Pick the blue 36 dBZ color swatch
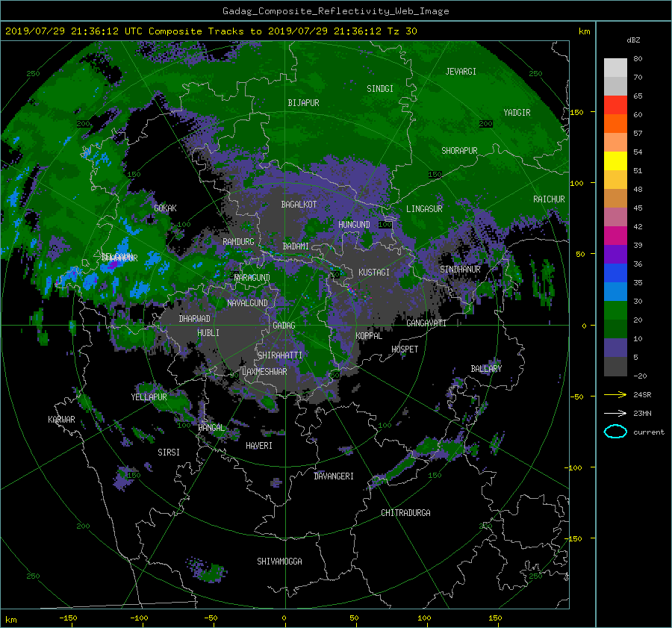This screenshot has width=672, height=628. pos(615,273)
